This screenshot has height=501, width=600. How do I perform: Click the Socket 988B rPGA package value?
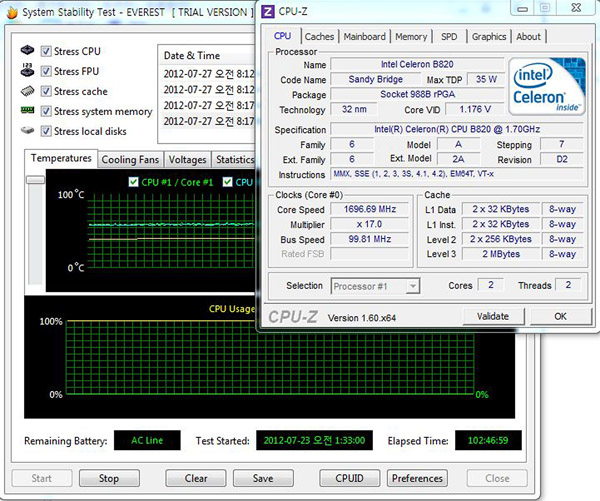coord(417,94)
